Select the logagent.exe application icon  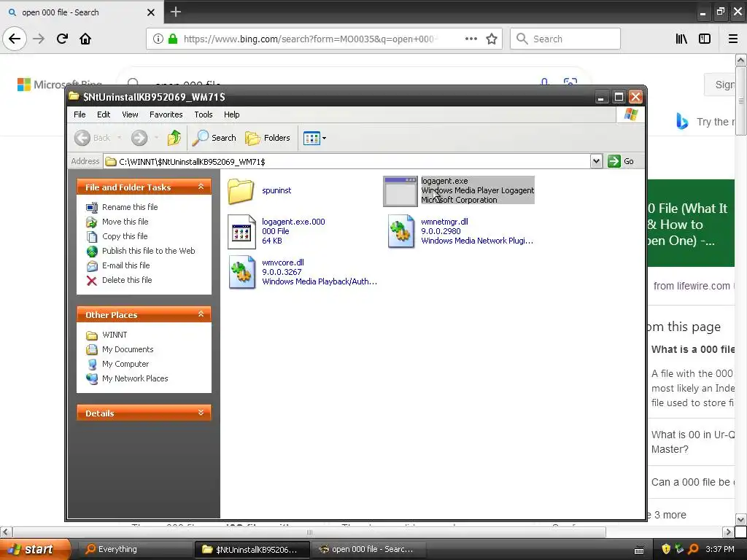(x=400, y=191)
